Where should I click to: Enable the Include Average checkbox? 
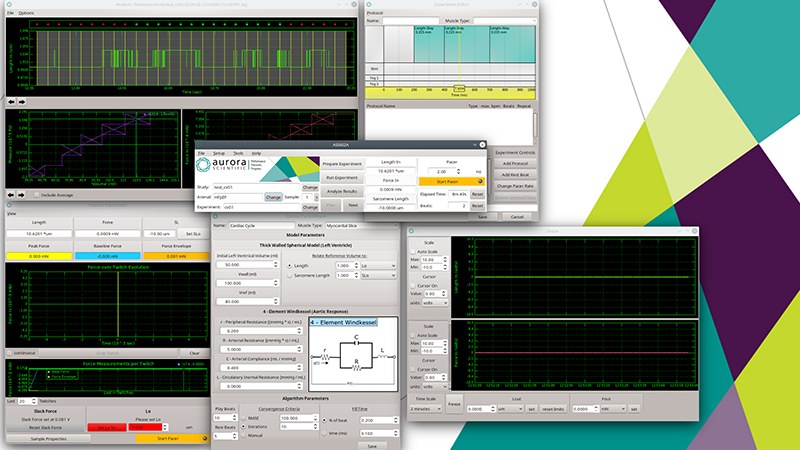[37, 195]
